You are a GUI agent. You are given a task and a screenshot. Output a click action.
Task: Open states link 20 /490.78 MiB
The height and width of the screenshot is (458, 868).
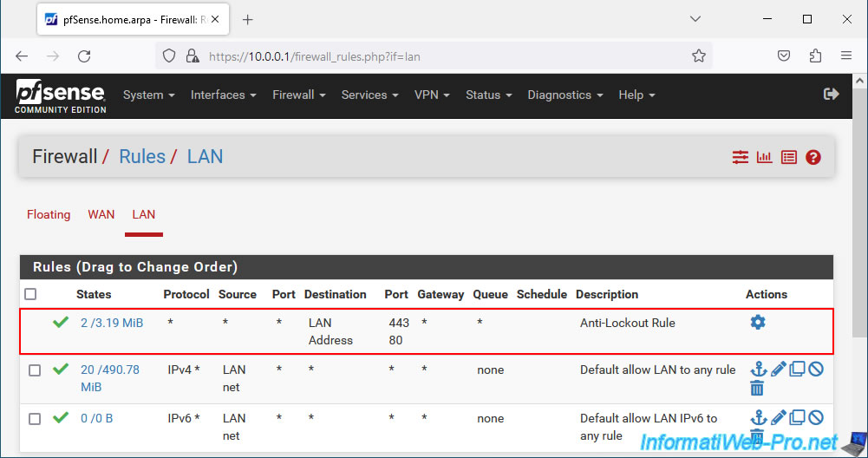[x=110, y=378]
